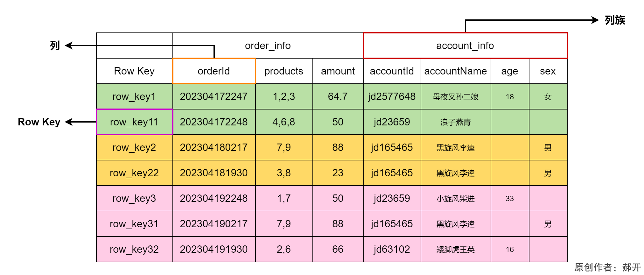Click amount 50 in row_key11 row

tap(338, 122)
